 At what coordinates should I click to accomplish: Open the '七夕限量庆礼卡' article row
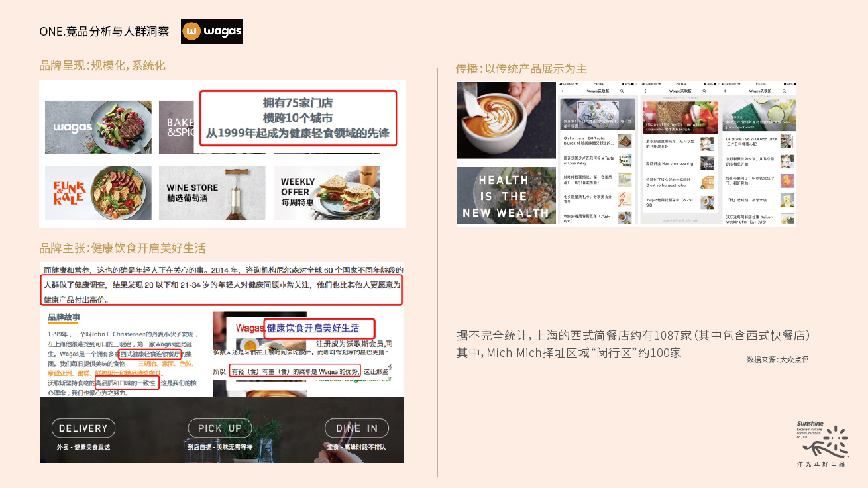(x=598, y=199)
